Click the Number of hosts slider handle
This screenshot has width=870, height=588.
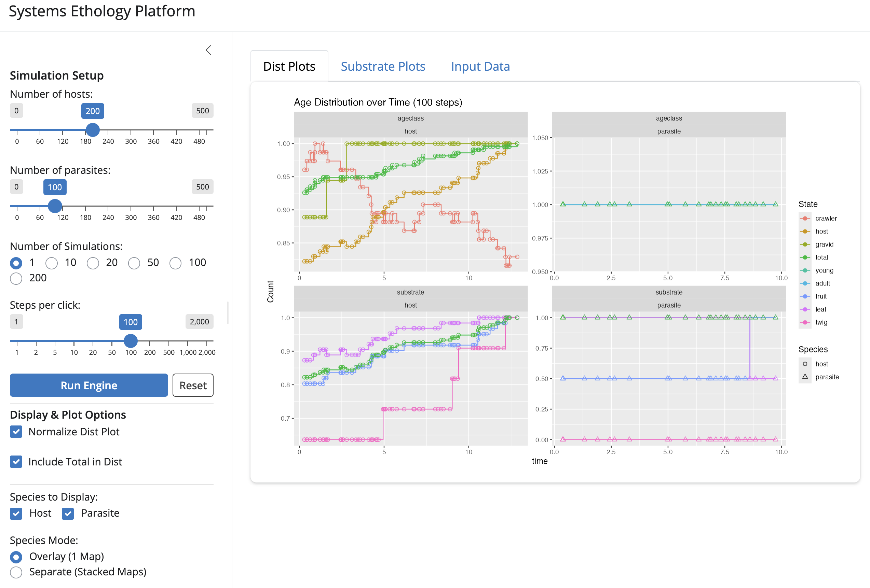point(93,130)
